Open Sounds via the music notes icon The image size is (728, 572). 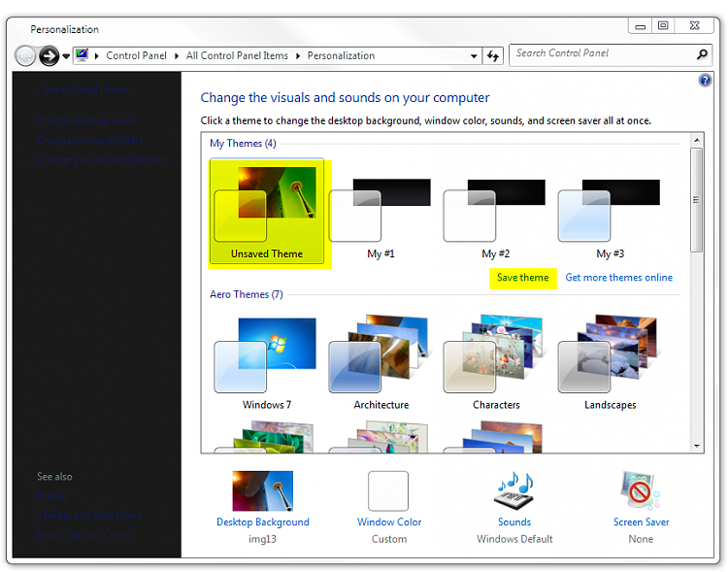[x=514, y=491]
